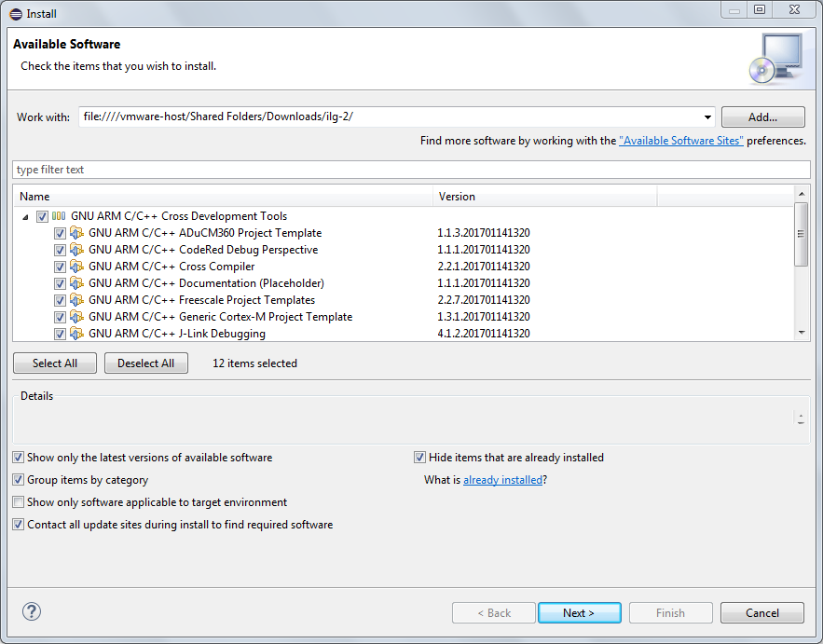
Task: Click the category icon for GNU ARM Tools
Action: (59, 216)
